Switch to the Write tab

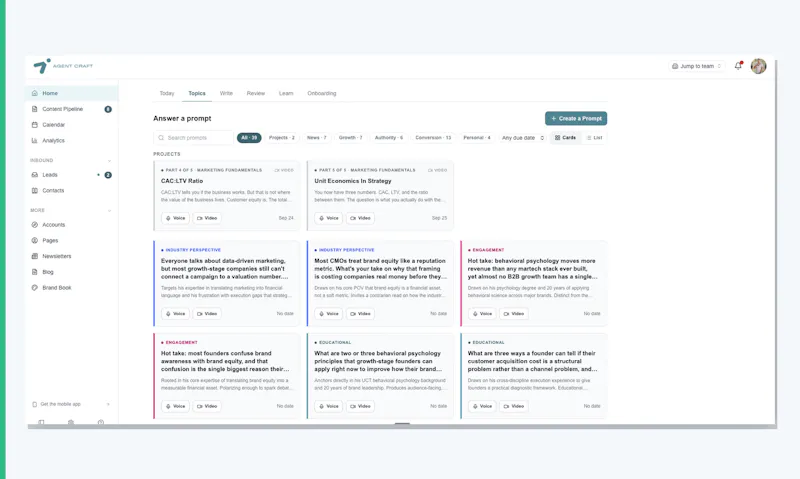click(226, 93)
